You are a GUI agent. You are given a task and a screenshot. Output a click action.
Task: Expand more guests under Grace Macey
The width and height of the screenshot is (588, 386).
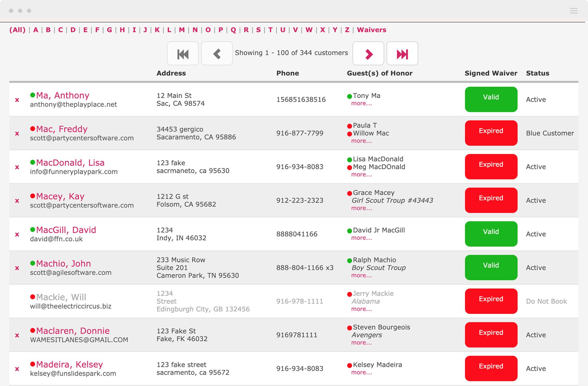[361, 208]
